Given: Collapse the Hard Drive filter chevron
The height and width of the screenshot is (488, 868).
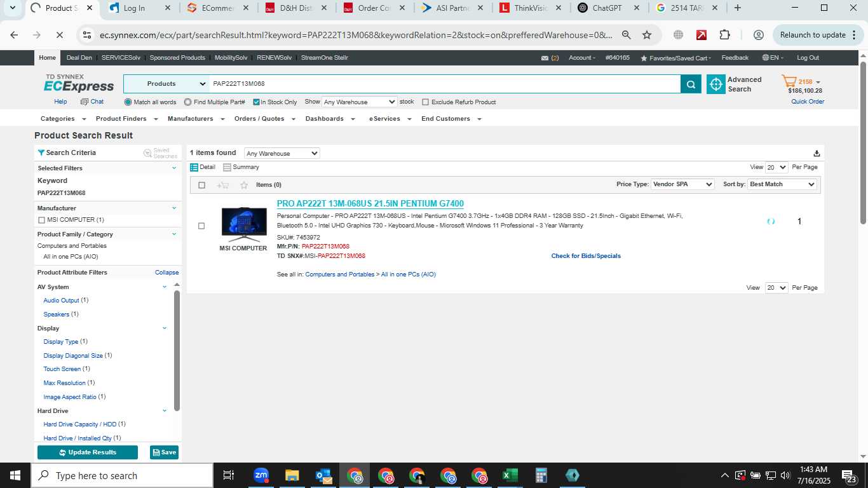Looking at the screenshot, I should coord(165,410).
